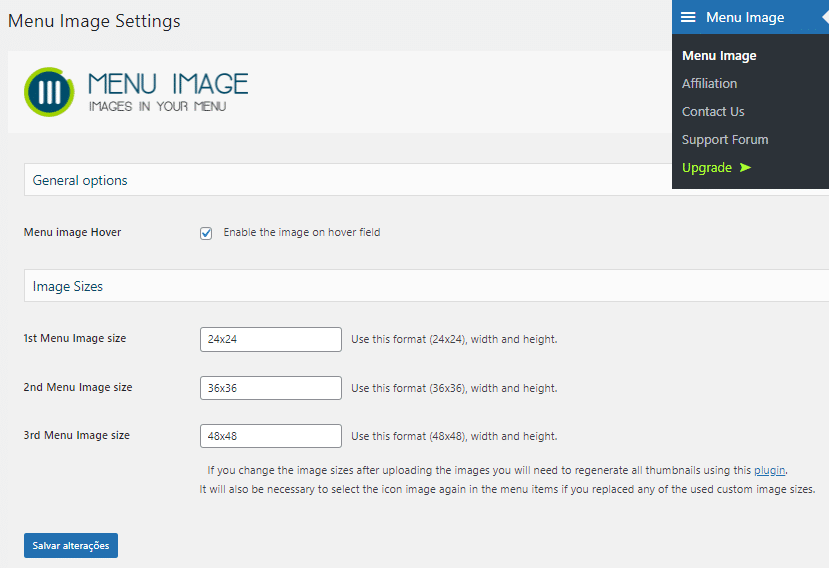Image resolution: width=829 pixels, height=568 pixels.
Task: Open the Affiliation submenu item
Action: click(709, 84)
